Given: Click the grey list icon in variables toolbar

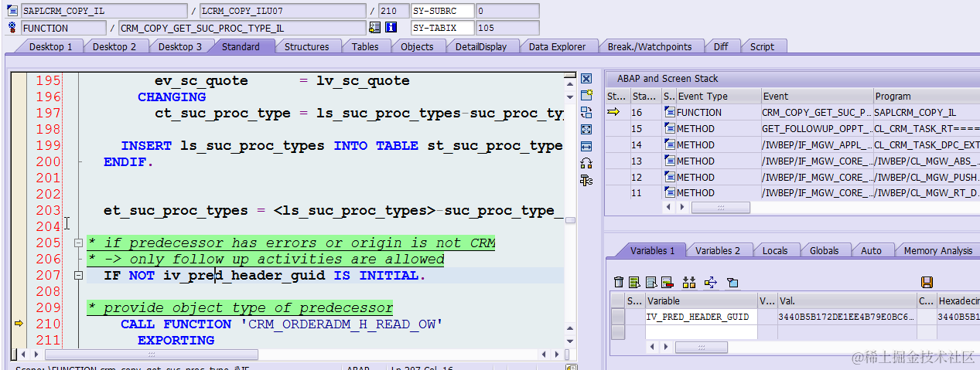Looking at the screenshot, I should 651,283.
